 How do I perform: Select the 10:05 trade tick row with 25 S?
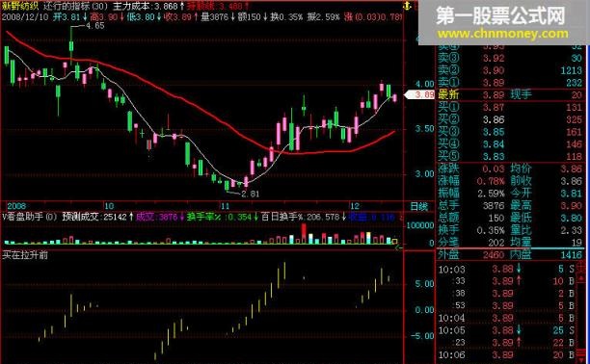tap(507, 330)
